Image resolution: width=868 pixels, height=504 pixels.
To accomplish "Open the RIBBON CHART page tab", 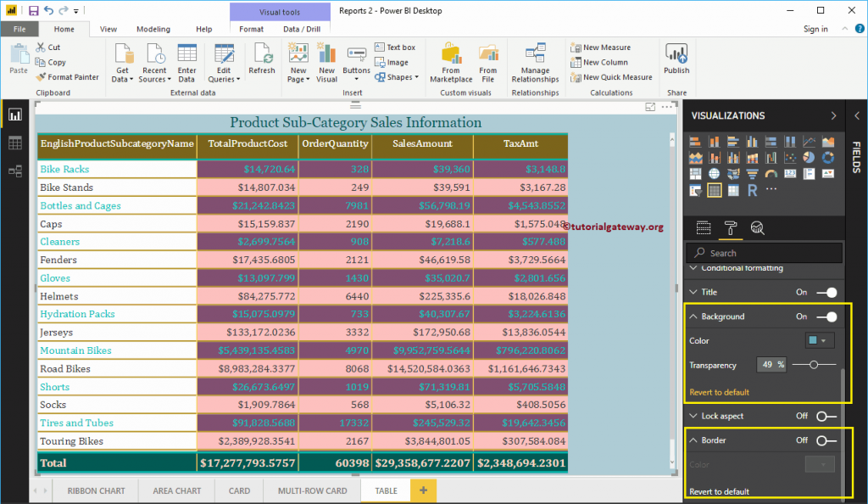I will (x=95, y=490).
